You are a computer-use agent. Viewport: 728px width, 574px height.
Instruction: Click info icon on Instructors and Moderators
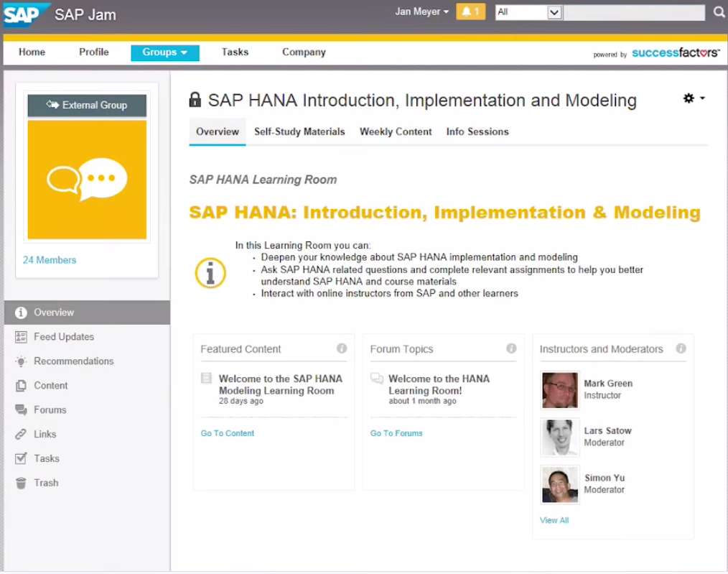(681, 348)
